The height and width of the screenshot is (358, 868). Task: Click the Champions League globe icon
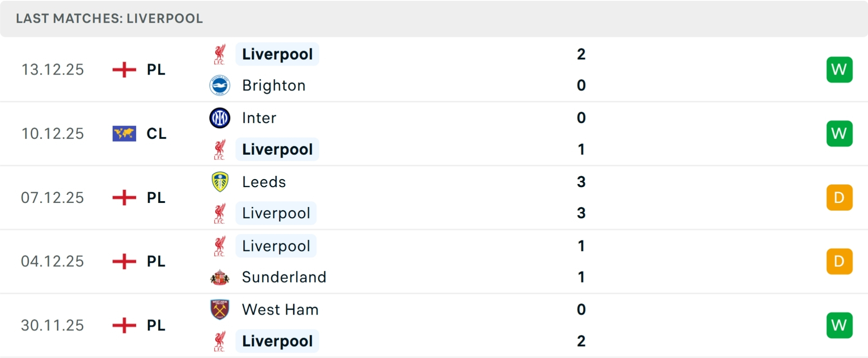pos(124,133)
